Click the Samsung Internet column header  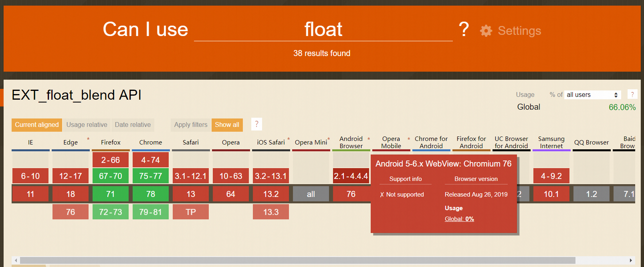(551, 143)
